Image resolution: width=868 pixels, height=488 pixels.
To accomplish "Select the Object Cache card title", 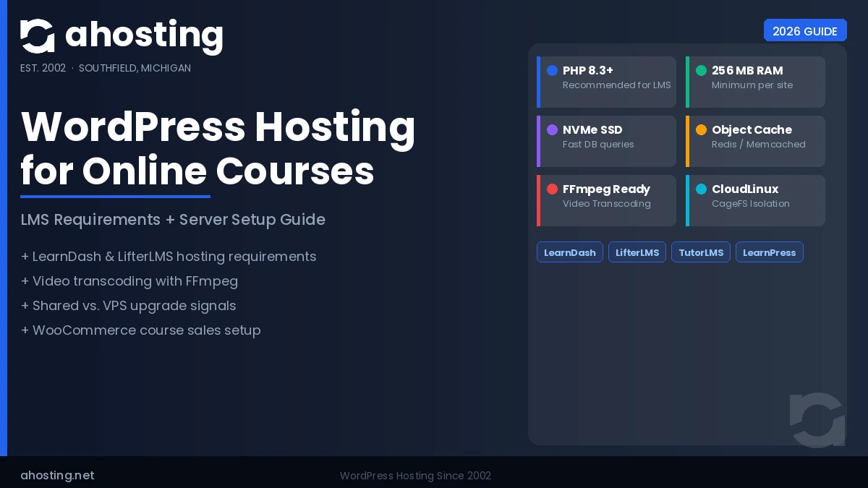I will click(752, 130).
